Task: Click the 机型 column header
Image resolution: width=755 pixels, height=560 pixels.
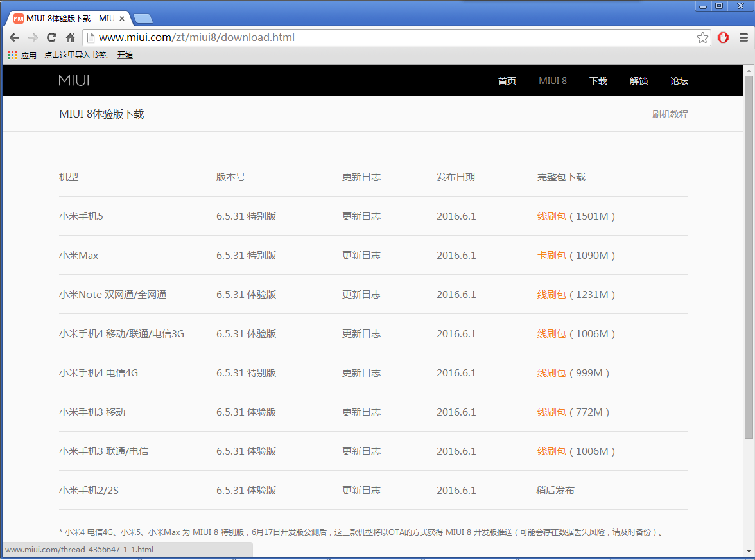Action: coord(68,177)
